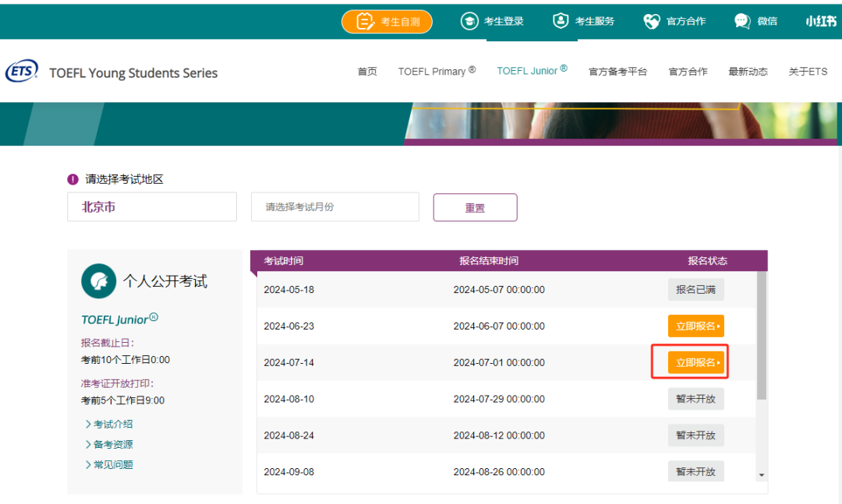
Task: Click the 考生服务 shield icon
Action: tap(561, 21)
